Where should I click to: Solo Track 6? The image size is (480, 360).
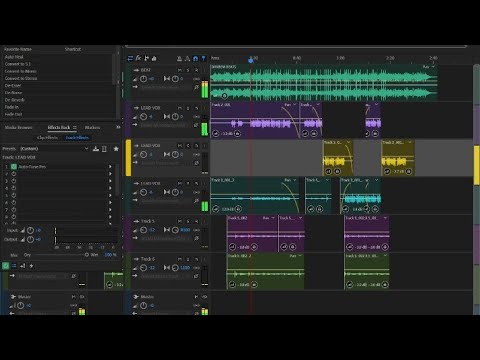coord(188,259)
